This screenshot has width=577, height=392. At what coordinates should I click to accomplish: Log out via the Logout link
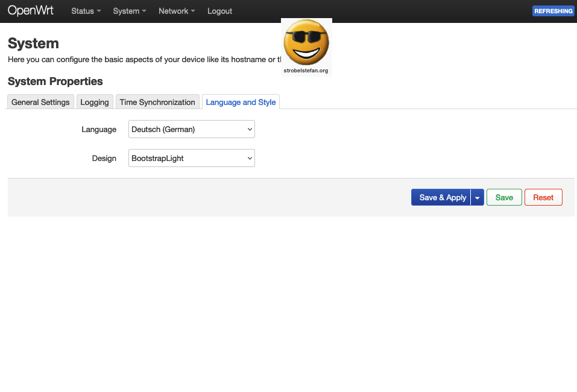(219, 11)
